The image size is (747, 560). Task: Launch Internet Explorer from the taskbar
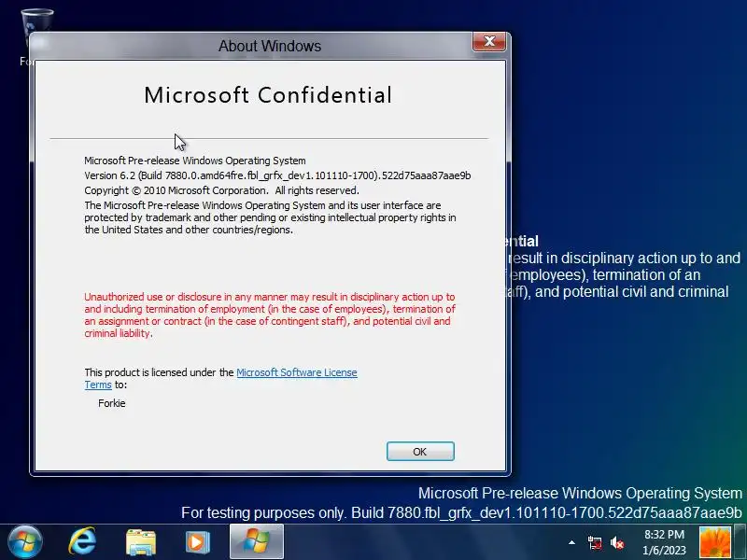(x=82, y=541)
